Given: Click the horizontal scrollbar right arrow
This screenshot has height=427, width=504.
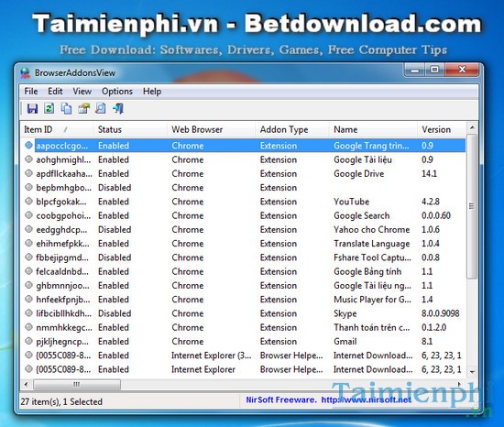Looking at the screenshot, I should pos(459,384).
